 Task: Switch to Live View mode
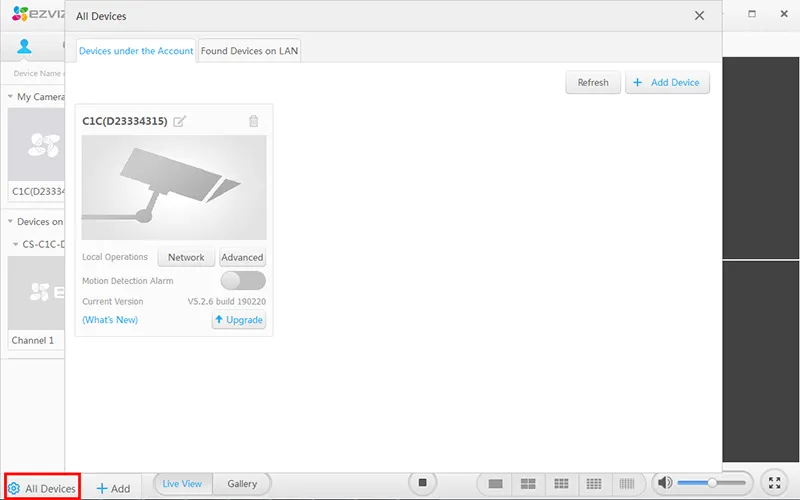click(x=182, y=484)
